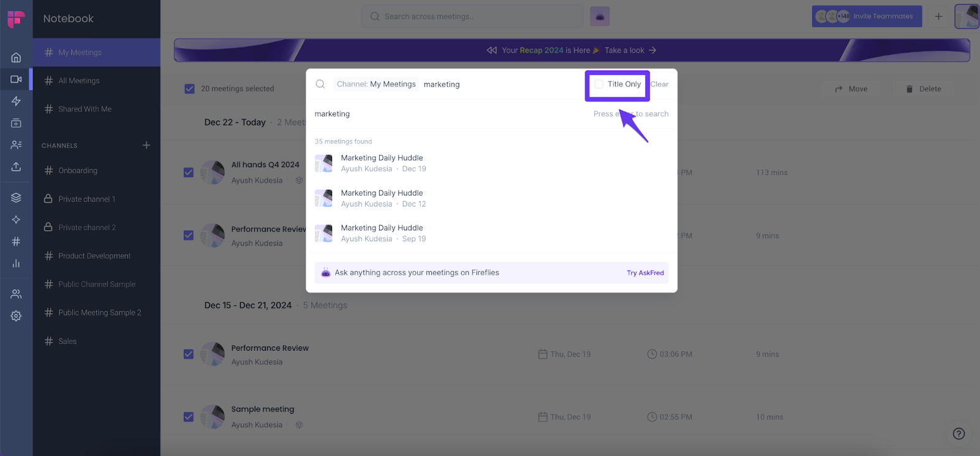This screenshot has width=980, height=456.
Task: Clear the search filter
Action: 660,84
